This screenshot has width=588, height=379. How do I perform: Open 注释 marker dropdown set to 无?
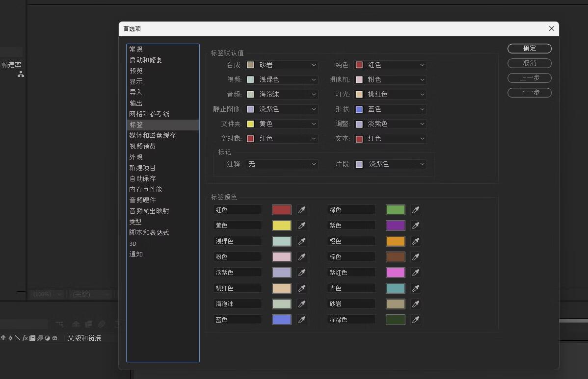(x=282, y=164)
